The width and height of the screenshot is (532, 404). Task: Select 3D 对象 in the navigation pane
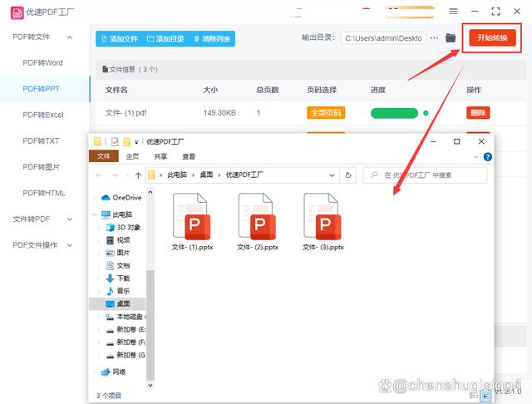pos(124,227)
